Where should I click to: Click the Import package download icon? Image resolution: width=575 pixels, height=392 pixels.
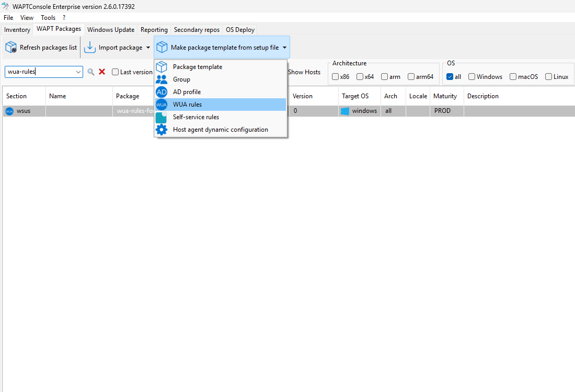coord(90,48)
